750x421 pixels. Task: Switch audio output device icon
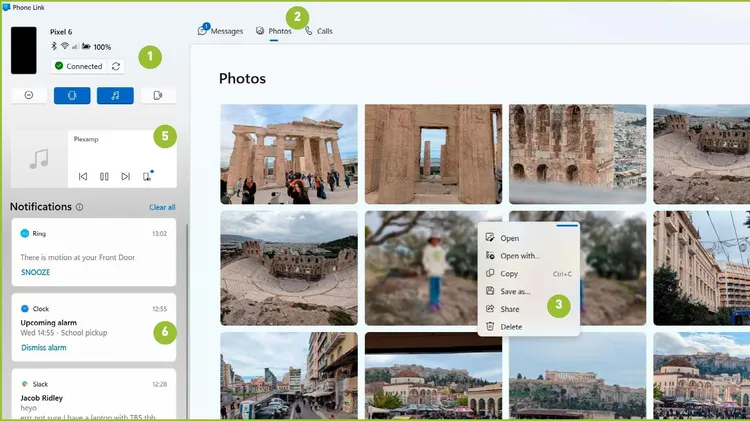(147, 176)
